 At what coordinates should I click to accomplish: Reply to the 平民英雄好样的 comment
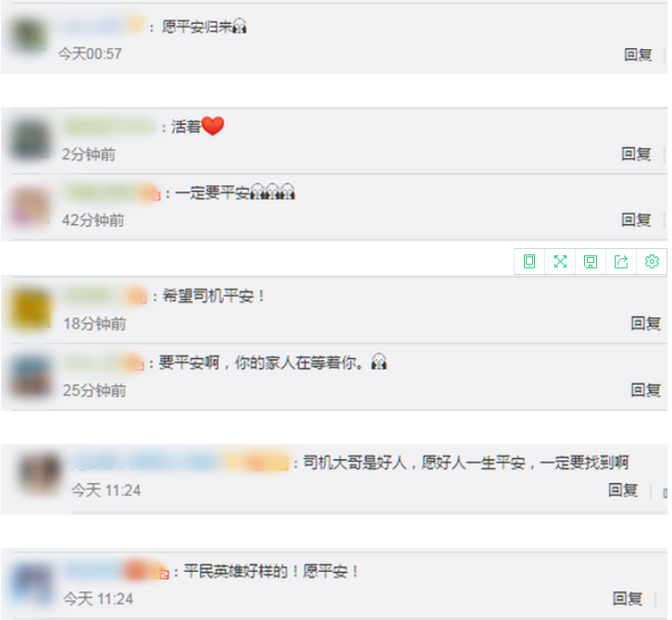coord(628,598)
